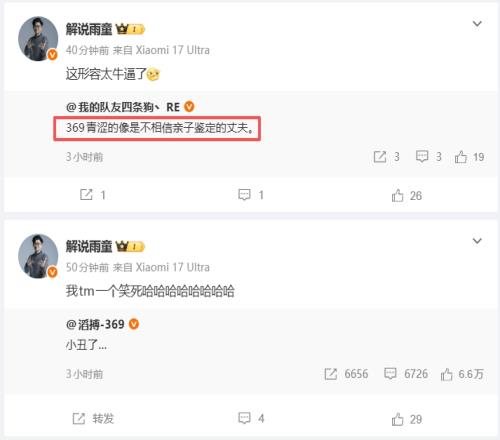Expand the first post's chevron menu
500x440 pixels.
(477, 24)
